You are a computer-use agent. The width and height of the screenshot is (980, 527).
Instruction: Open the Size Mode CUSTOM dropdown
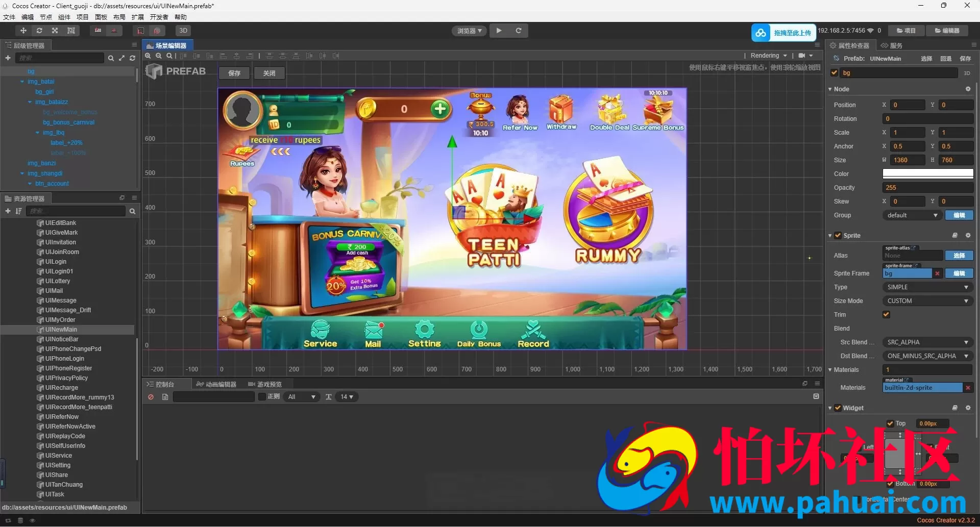pyautogui.click(x=927, y=301)
